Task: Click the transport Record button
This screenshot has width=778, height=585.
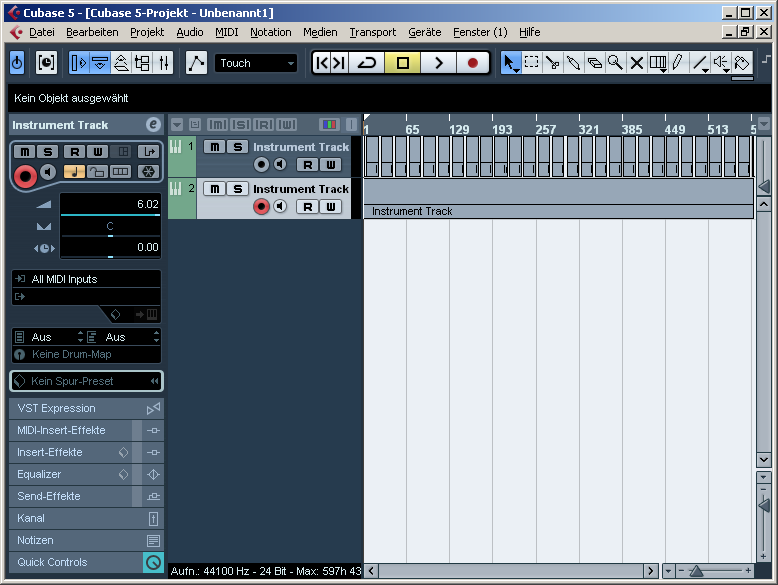Action: click(473, 63)
